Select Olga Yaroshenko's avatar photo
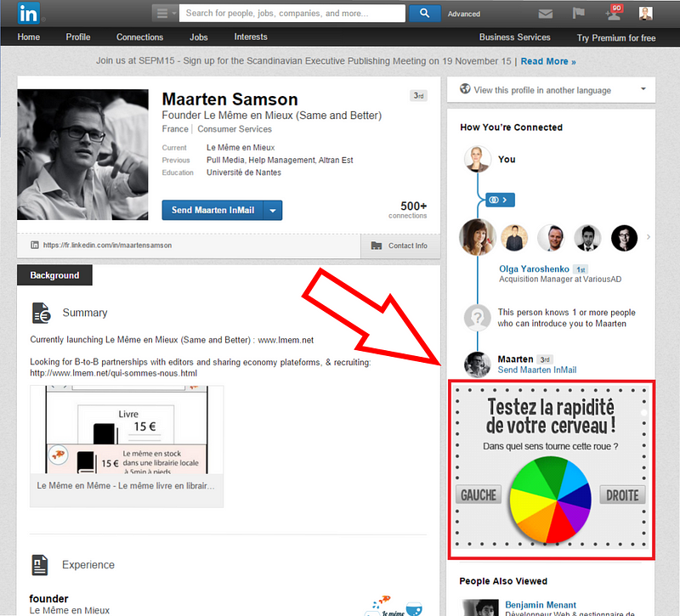 (x=478, y=237)
